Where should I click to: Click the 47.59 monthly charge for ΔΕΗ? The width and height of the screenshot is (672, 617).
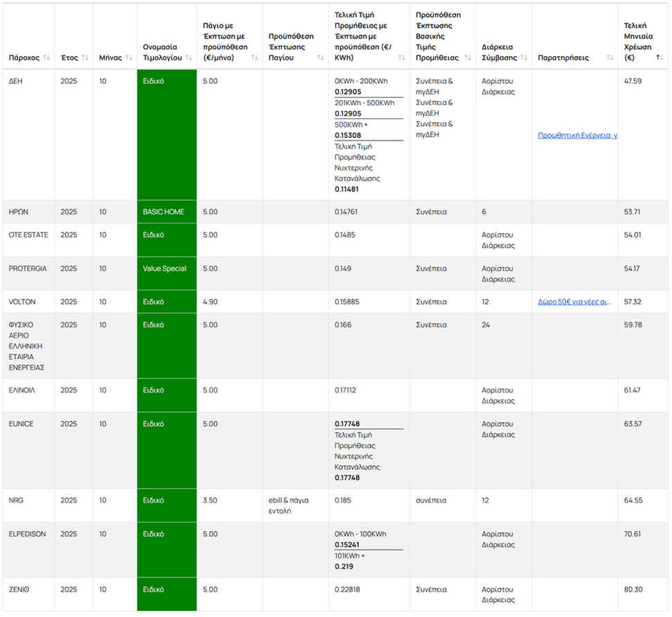coord(633,81)
